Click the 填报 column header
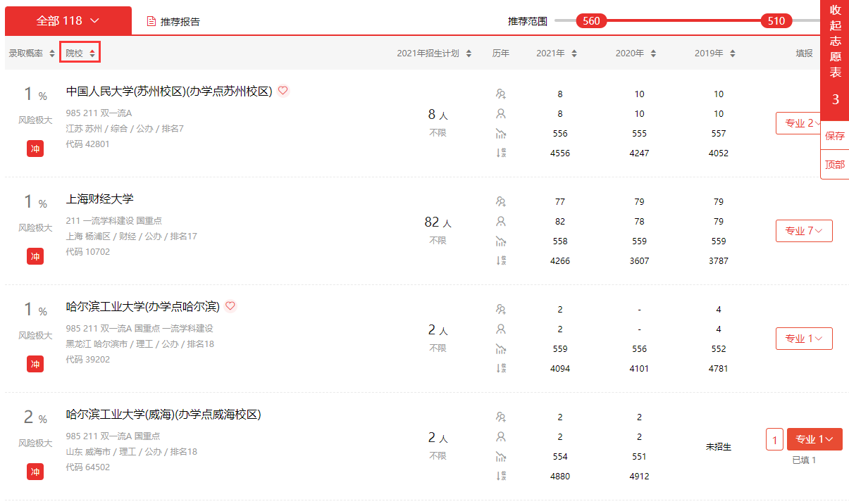Screen dimensions: 849x504 click(804, 53)
